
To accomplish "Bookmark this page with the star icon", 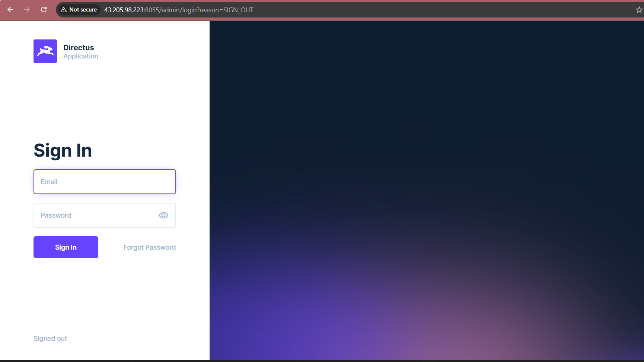I will [x=639, y=10].
